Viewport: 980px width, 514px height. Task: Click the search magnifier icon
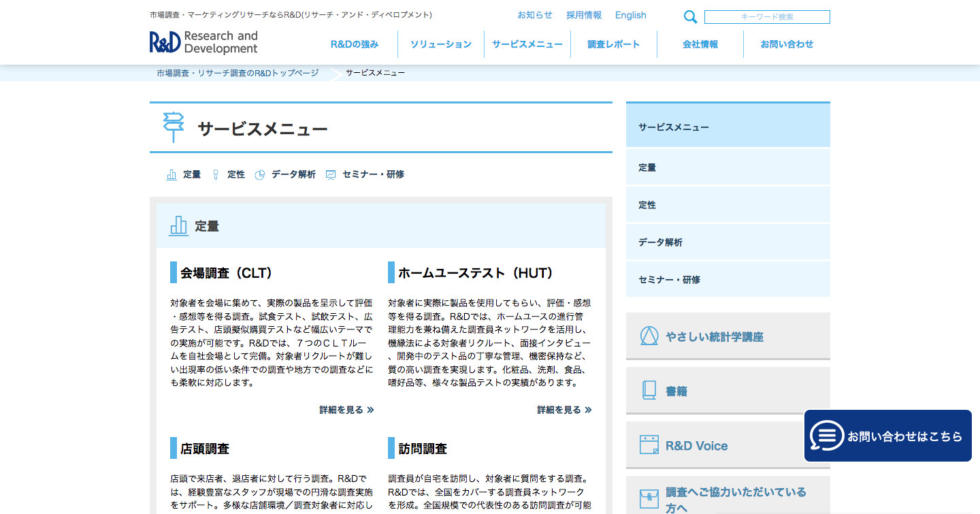coord(690,17)
